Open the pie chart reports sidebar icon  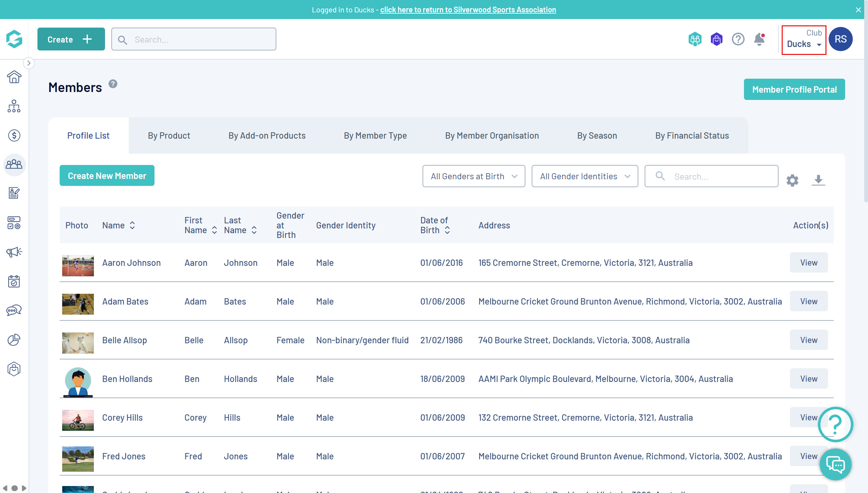point(14,340)
